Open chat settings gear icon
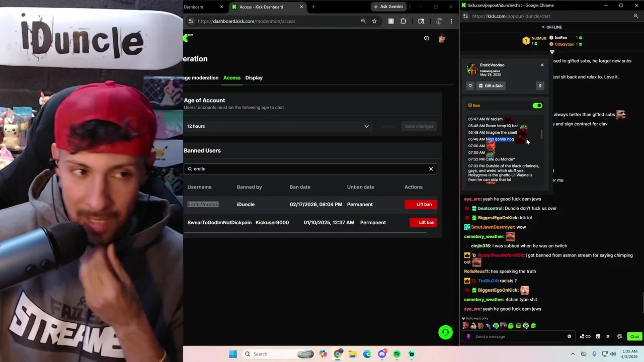 click(608, 336)
